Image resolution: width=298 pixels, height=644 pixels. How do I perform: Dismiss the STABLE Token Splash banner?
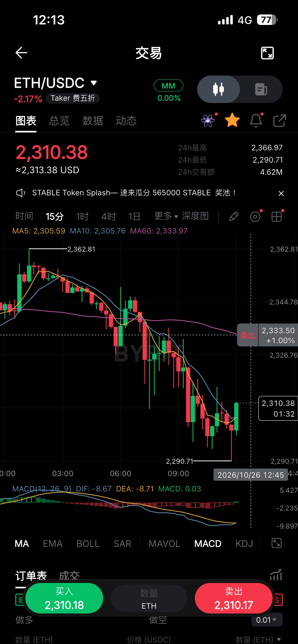point(281,193)
